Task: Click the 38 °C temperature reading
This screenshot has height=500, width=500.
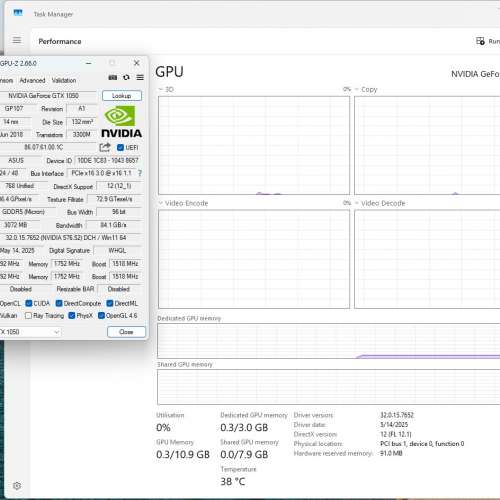Action: tap(233, 481)
